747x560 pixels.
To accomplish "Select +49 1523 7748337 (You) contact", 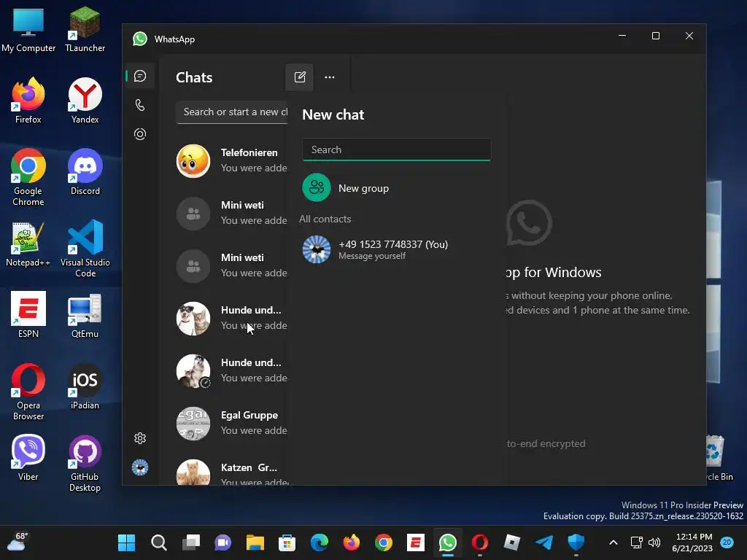I will (x=396, y=249).
